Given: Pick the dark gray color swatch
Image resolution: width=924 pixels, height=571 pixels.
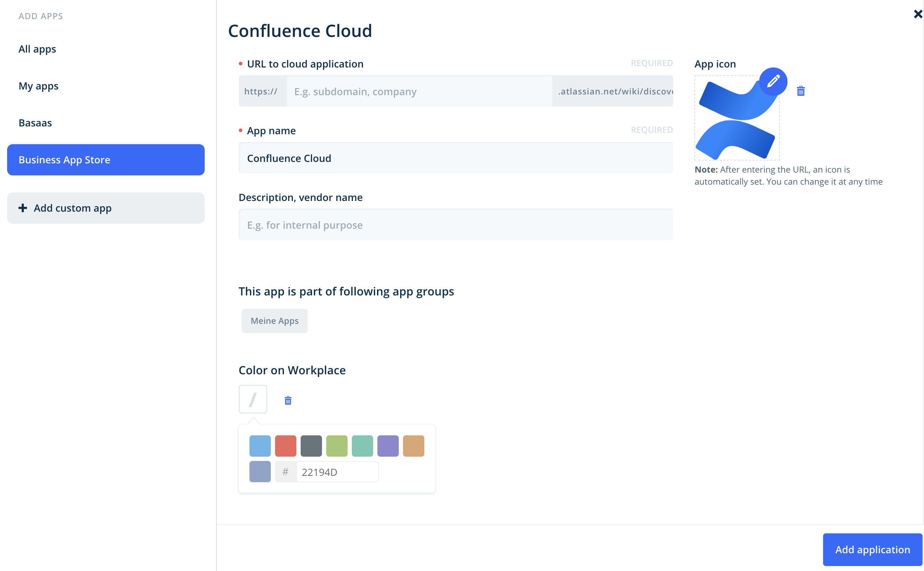Looking at the screenshot, I should [x=311, y=446].
